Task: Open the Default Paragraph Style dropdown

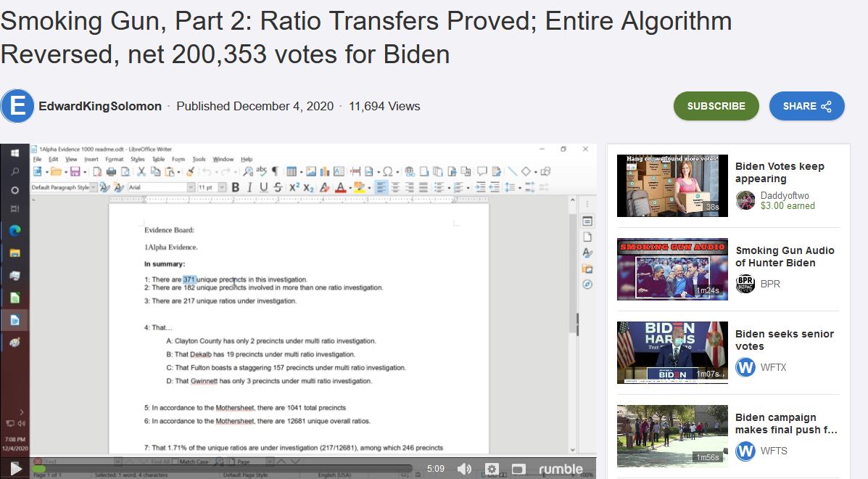Action: [x=93, y=187]
